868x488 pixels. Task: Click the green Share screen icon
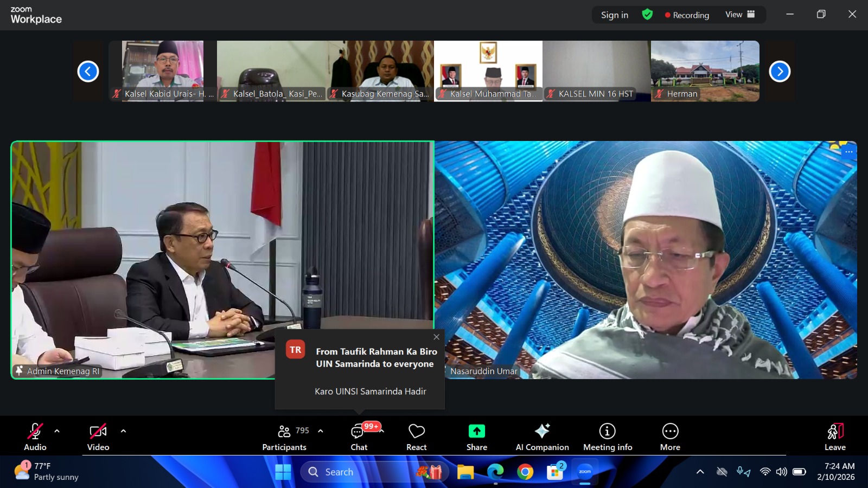pos(476,432)
